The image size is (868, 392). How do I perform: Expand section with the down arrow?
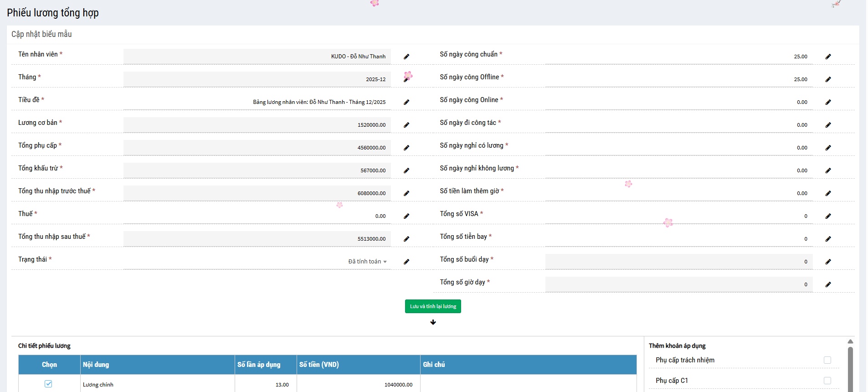(433, 322)
